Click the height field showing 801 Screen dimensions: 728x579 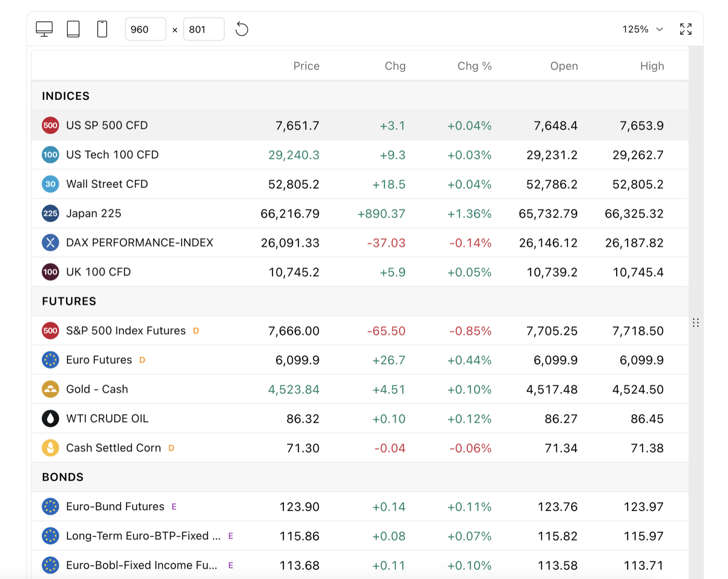pos(204,29)
